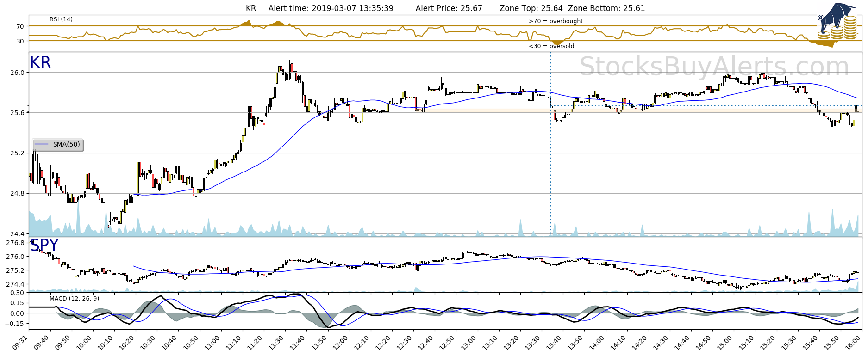Select the large SPY ticker label
Screen dimensions: 868x356
tap(44, 245)
